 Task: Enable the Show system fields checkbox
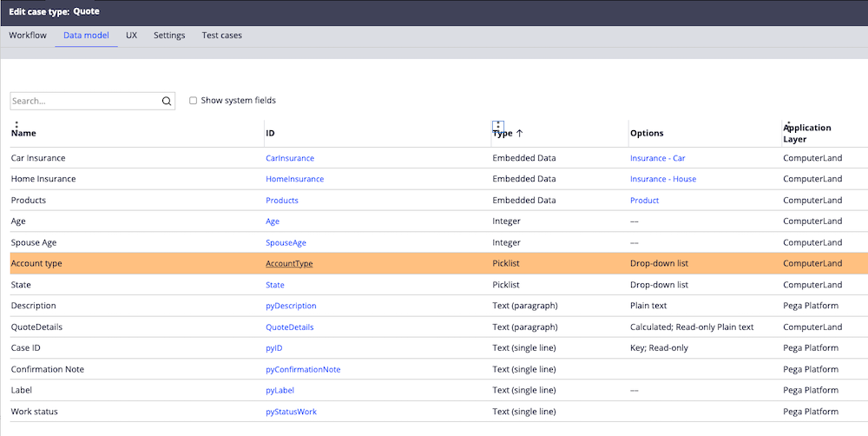point(194,101)
